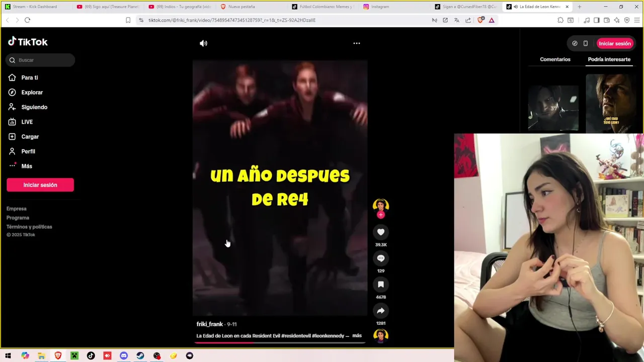Bookmark this page in address bar
644x362 pixels.
click(x=128, y=20)
